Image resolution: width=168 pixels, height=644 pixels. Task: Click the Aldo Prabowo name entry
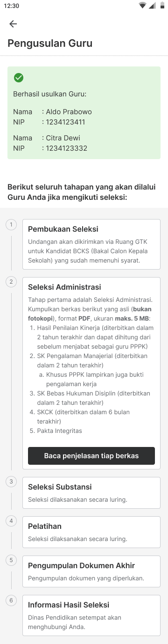tap(69, 112)
